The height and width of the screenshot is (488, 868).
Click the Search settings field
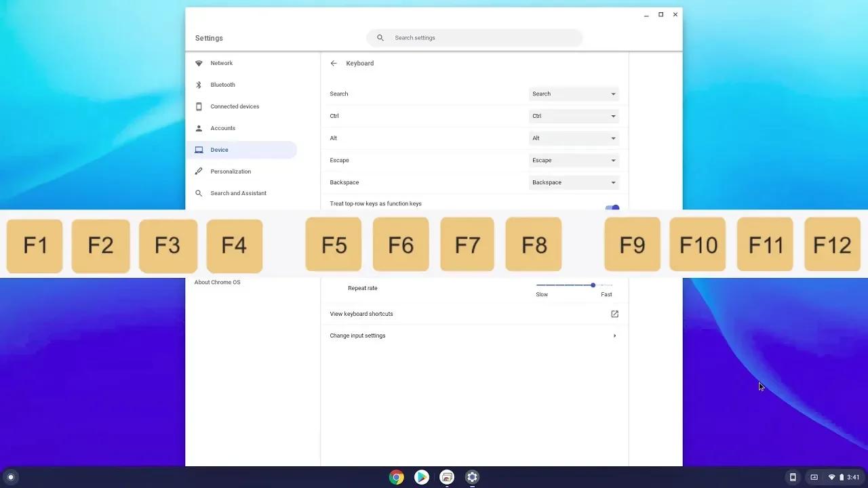(x=473, y=37)
